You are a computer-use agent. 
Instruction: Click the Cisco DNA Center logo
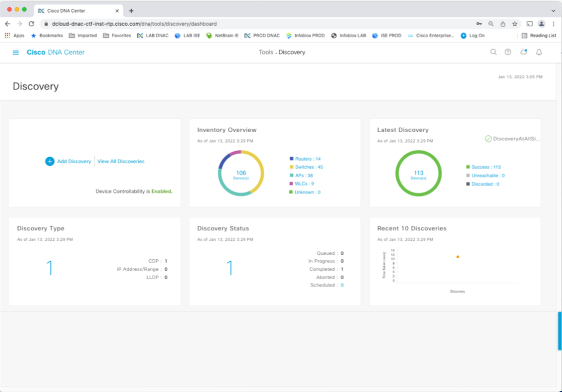pos(55,52)
